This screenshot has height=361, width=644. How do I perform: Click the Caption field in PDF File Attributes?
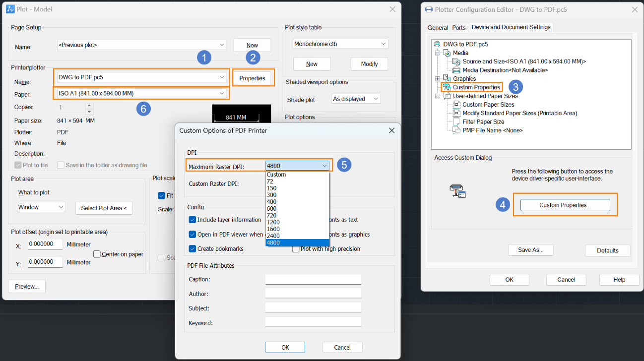(313, 279)
